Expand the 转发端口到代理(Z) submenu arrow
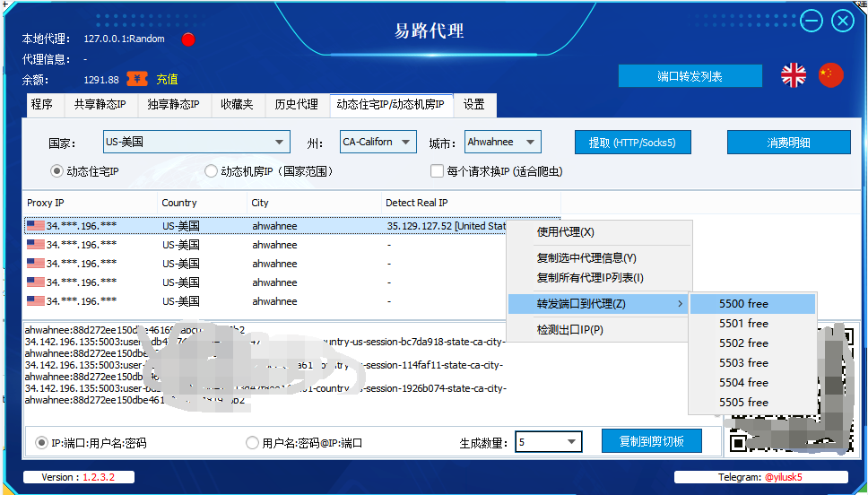 [680, 303]
